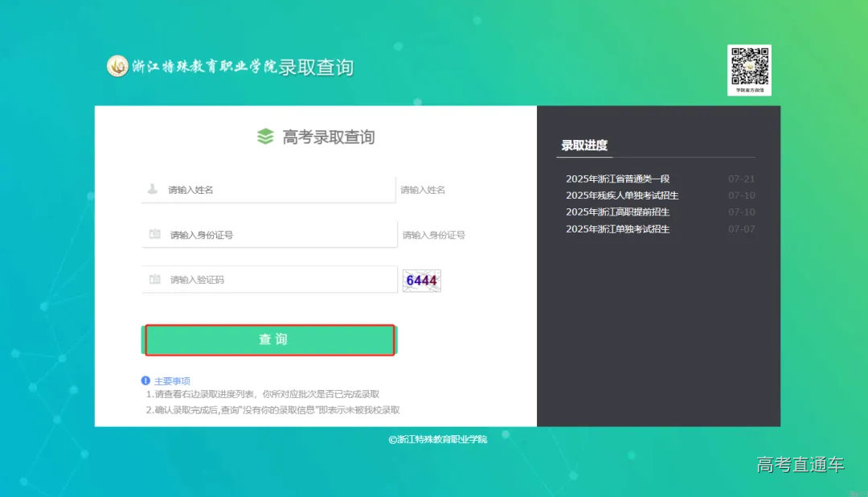Select the 2025年浙江省普通类一段 progress entry
The height and width of the screenshot is (497, 868).
point(618,179)
